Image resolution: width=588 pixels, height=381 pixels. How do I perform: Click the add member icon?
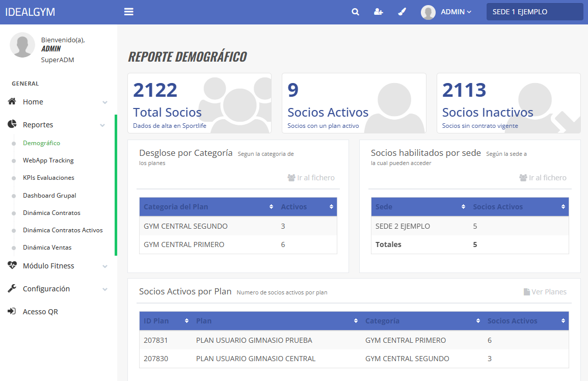click(x=379, y=12)
